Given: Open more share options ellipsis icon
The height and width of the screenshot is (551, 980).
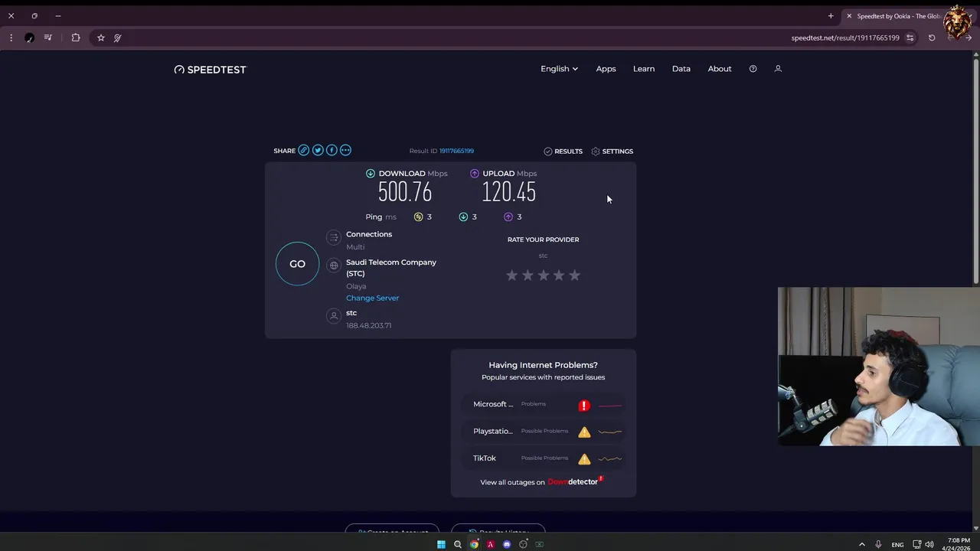Looking at the screenshot, I should click(x=345, y=151).
